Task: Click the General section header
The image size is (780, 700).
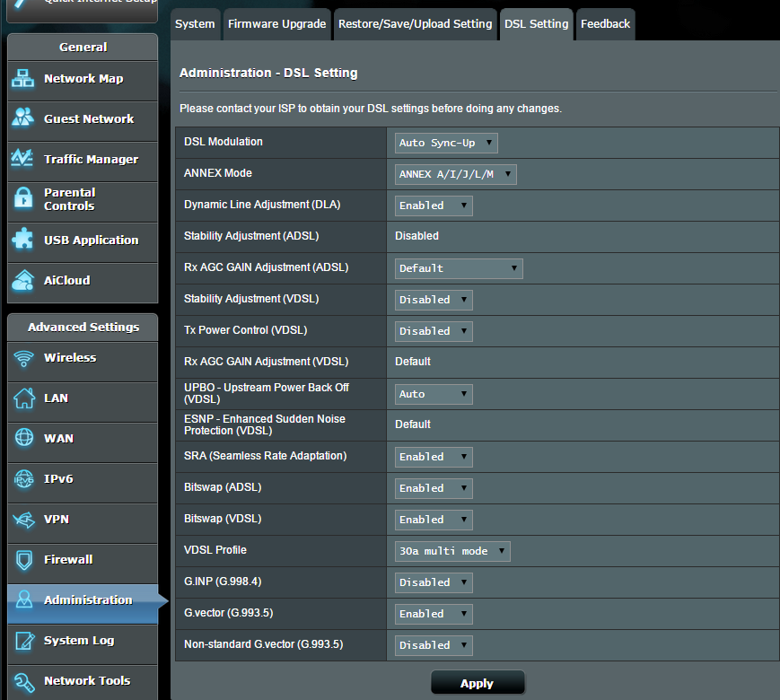Action: [83, 48]
